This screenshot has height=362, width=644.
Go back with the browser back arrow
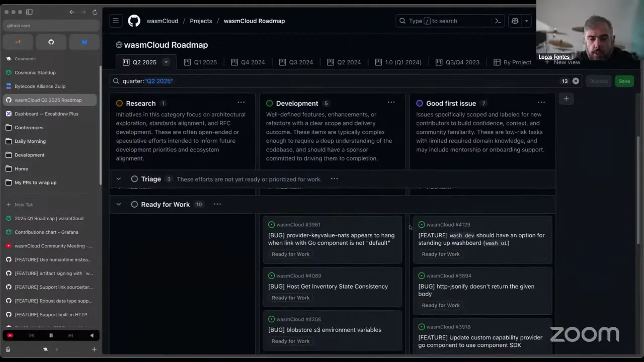coord(72,12)
